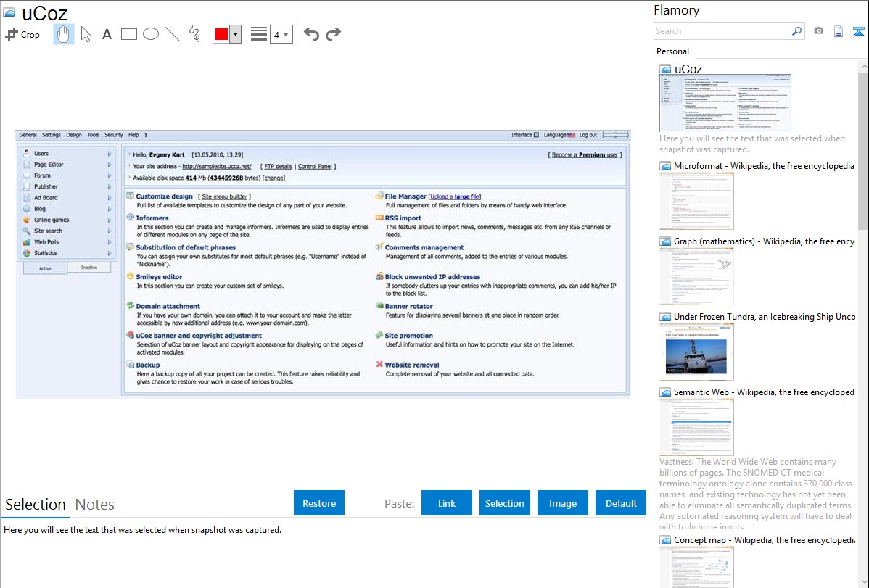Click the line thickness icon
Image resolution: width=869 pixels, height=588 pixels.
tap(259, 34)
